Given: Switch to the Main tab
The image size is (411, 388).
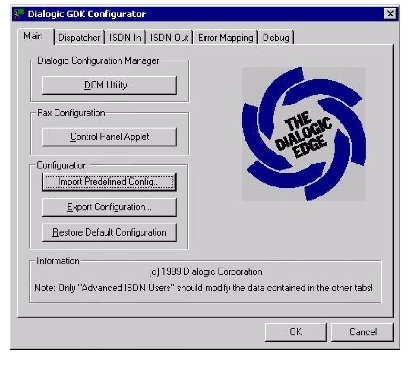Looking at the screenshot, I should 33,36.
